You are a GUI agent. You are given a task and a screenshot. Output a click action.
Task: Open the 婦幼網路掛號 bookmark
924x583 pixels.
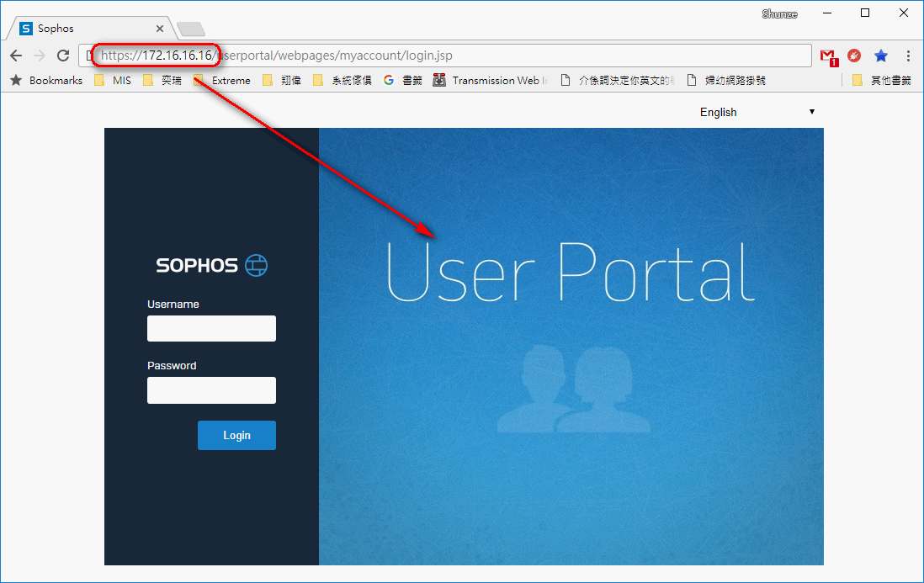(726, 80)
